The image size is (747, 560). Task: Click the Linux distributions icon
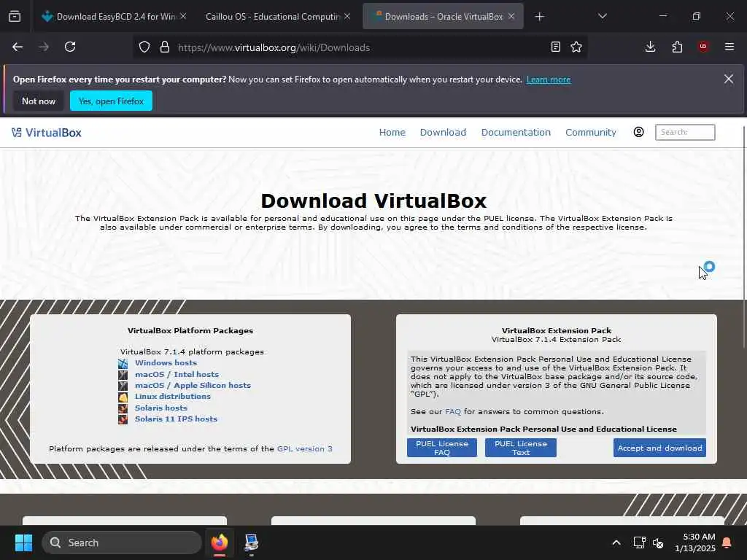(123, 397)
